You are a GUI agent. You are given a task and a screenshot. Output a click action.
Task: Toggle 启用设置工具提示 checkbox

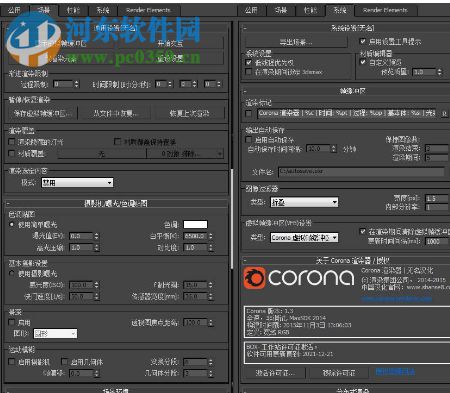click(x=363, y=41)
